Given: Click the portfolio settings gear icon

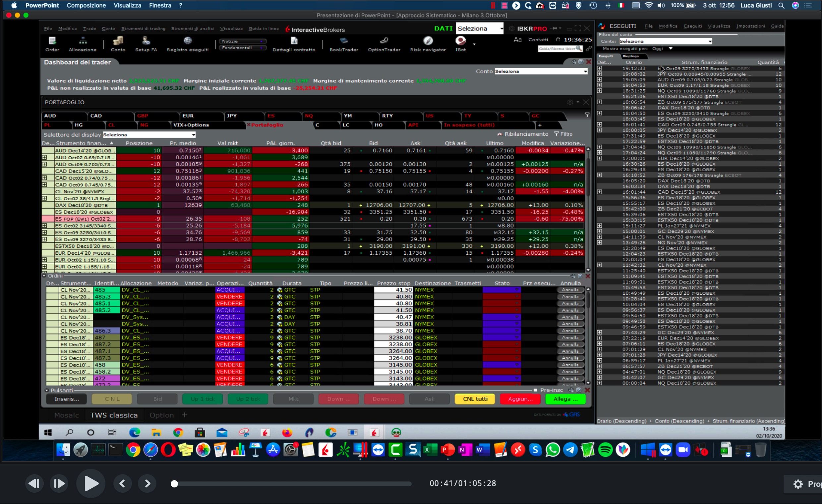Looking at the screenshot, I should 570,102.
